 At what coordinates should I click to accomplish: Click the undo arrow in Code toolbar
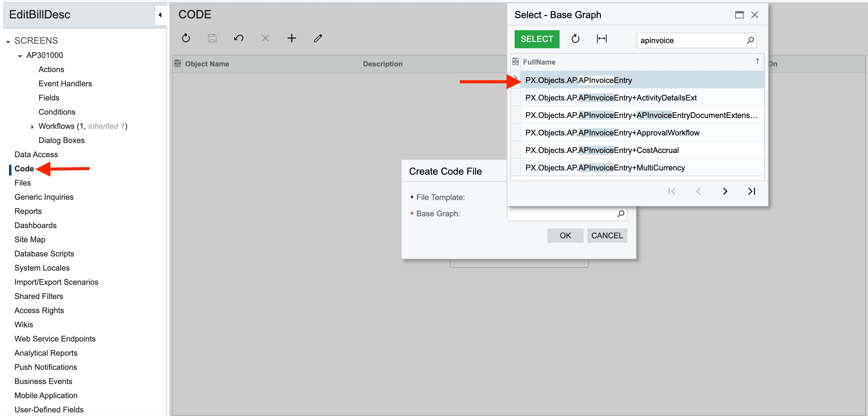tap(238, 38)
